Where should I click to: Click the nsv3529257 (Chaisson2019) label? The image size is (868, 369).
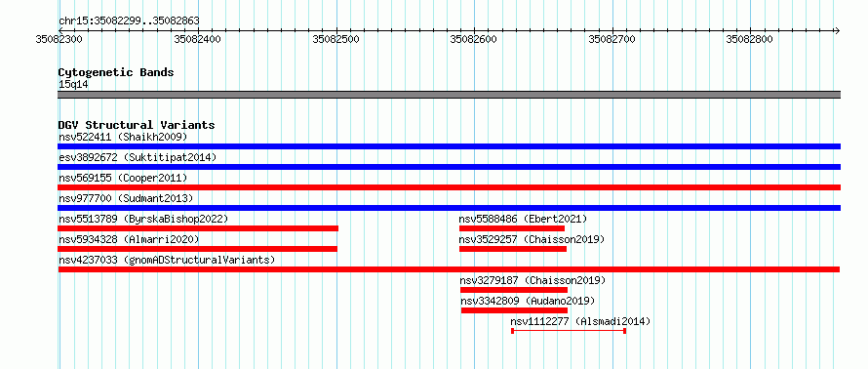pyautogui.click(x=532, y=239)
